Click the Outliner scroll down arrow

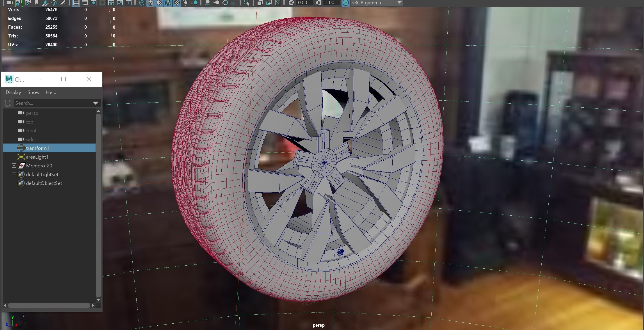[98, 300]
